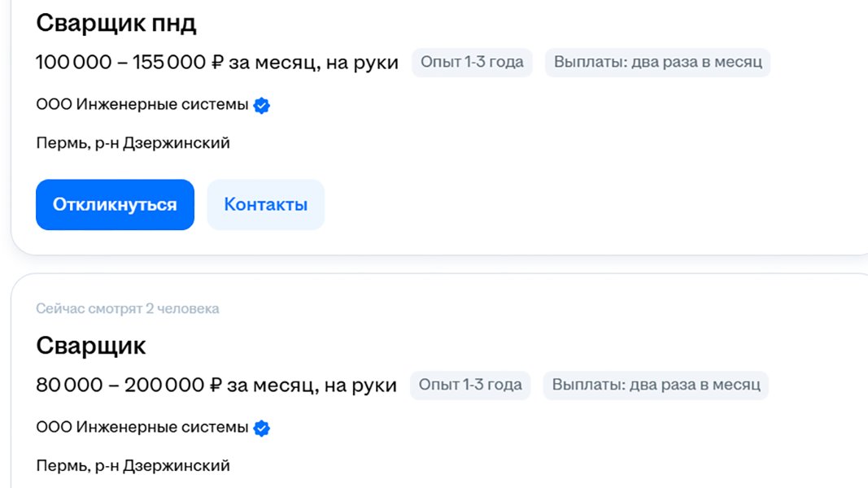Viewport: 868px width, 488px height.
Task: Click the verified checkmark in the lower Сварщик card
Action: pyautogui.click(x=262, y=428)
